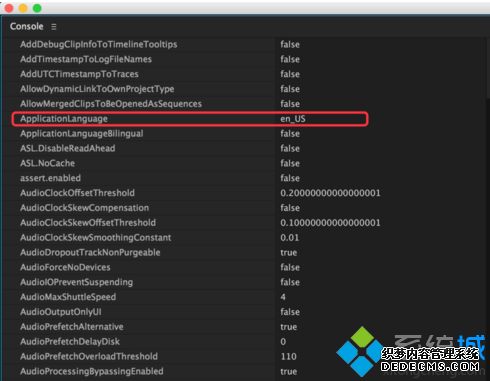Edit the AudioPrefetchDelayDisk value 0
490x381 pixels.
click(283, 342)
